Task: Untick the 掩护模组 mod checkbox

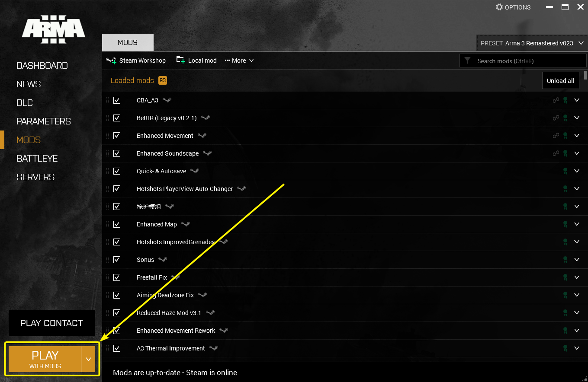Action: [117, 207]
